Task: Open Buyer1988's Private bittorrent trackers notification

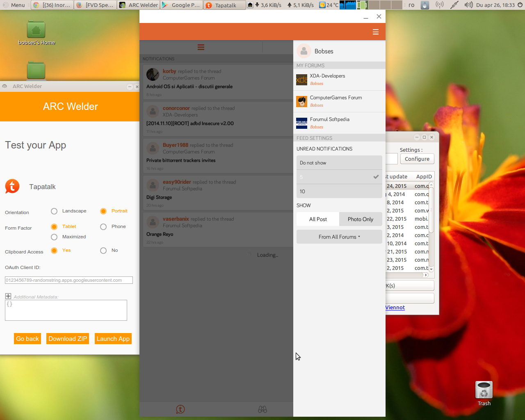Action: [217, 156]
